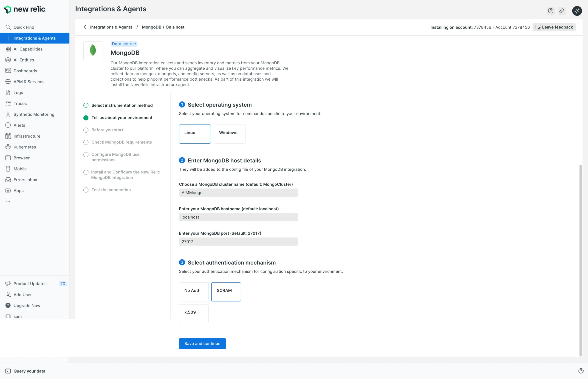Copy permalink with the link icon
Viewport: 588px width, 379px height.
click(562, 11)
